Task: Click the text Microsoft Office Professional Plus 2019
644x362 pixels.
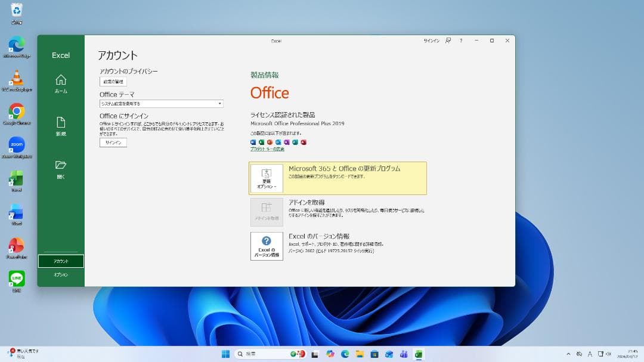Action: pyautogui.click(x=298, y=123)
